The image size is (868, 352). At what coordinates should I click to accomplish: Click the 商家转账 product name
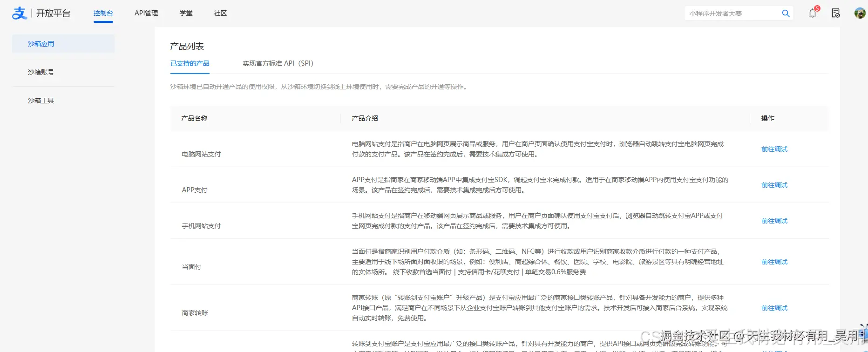[x=195, y=313]
